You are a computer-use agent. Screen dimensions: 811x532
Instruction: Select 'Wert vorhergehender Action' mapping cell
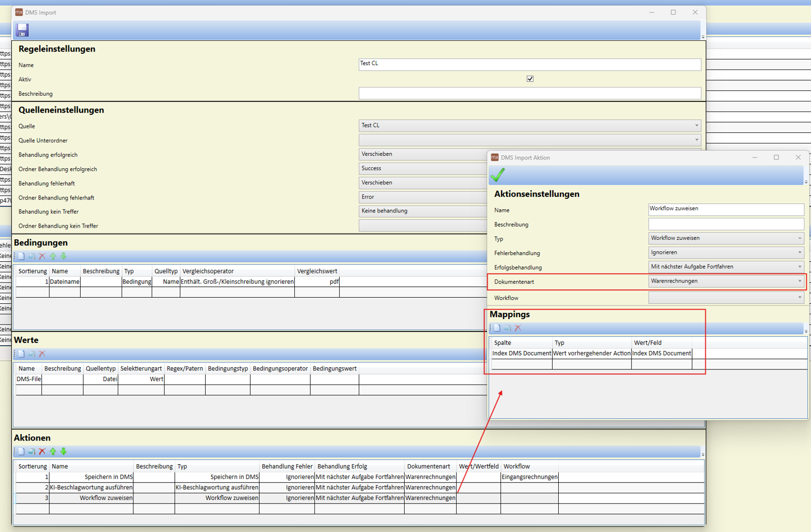pos(592,353)
